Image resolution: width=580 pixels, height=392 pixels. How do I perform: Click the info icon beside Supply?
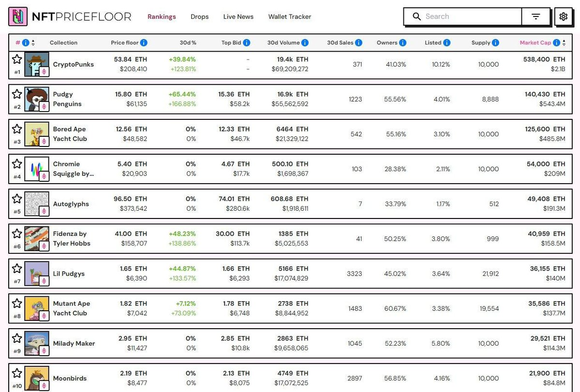pyautogui.click(x=495, y=43)
